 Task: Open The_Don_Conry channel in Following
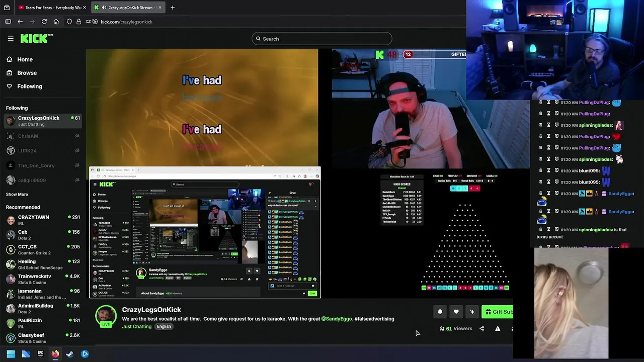point(42,165)
